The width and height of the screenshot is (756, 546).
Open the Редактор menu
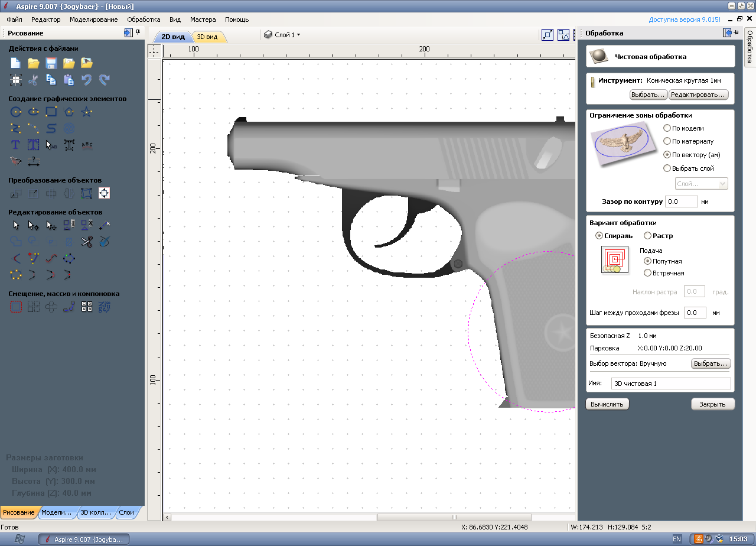pyautogui.click(x=46, y=19)
